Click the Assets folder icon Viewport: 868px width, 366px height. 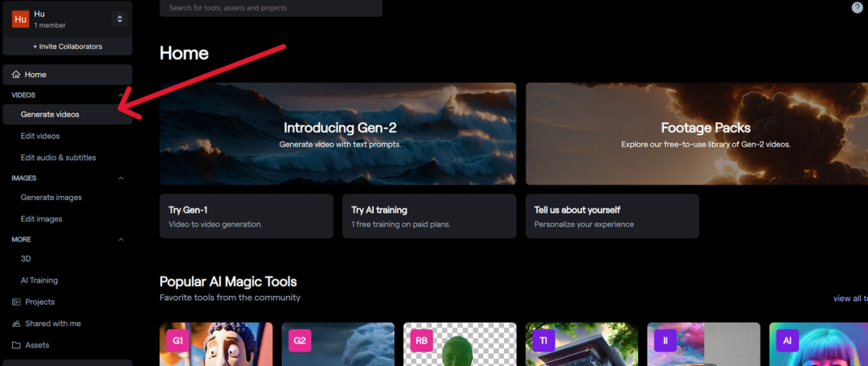17,345
